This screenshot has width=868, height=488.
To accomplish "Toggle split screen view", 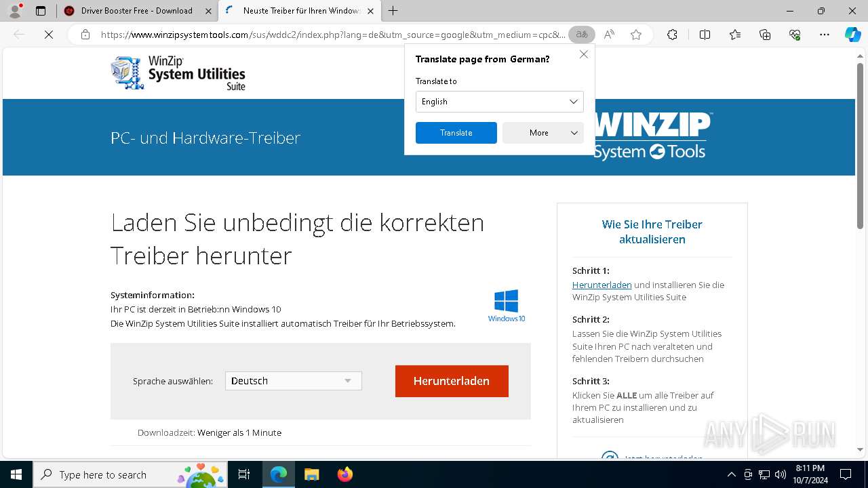I will tap(705, 35).
